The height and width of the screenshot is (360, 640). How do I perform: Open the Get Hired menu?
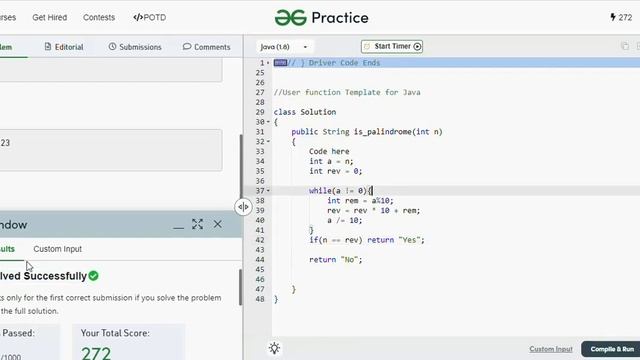pos(49,18)
